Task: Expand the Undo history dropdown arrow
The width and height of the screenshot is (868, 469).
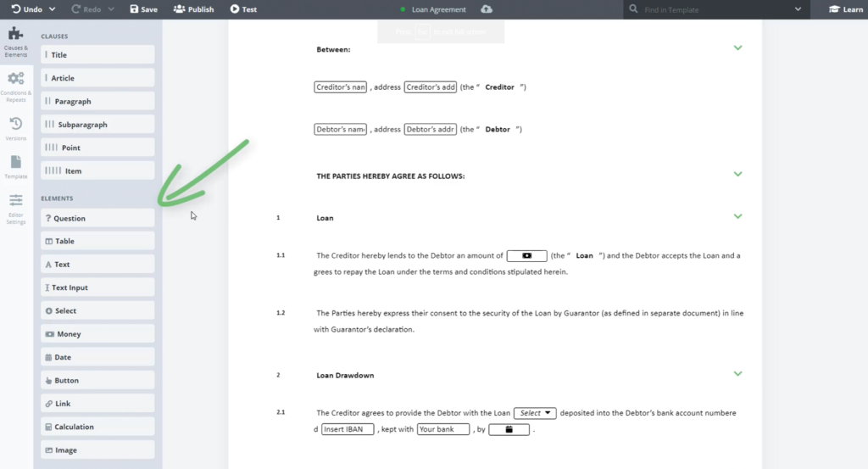Action: tap(53, 9)
